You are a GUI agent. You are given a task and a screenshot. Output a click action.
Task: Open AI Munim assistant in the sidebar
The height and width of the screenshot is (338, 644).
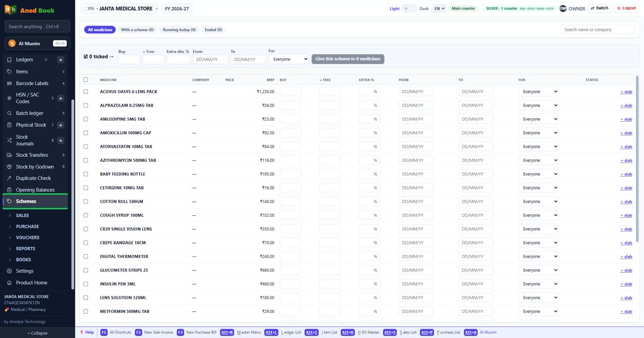pos(38,43)
